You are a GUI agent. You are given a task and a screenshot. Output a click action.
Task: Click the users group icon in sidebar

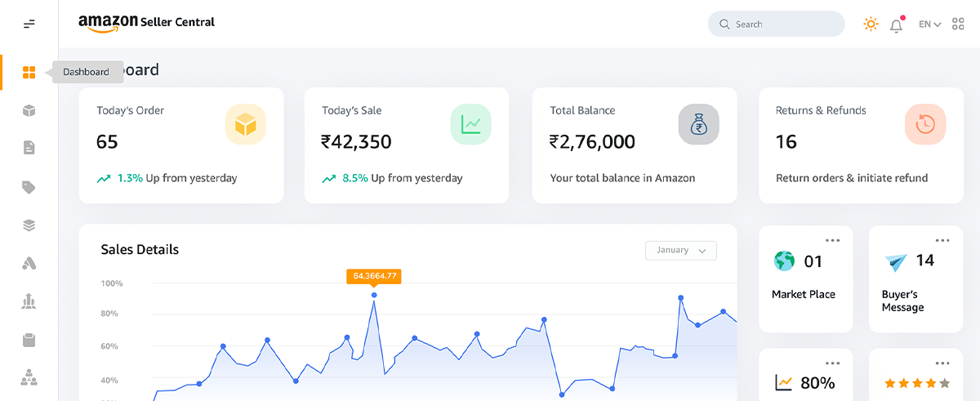tap(29, 378)
